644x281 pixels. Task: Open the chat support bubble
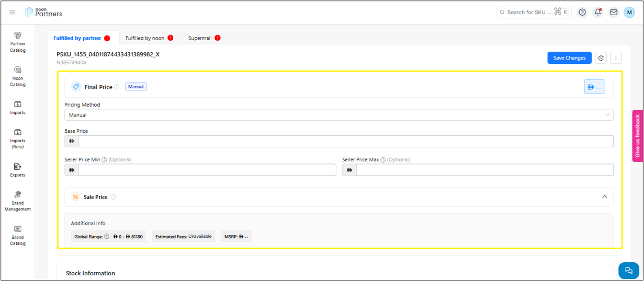pos(628,270)
